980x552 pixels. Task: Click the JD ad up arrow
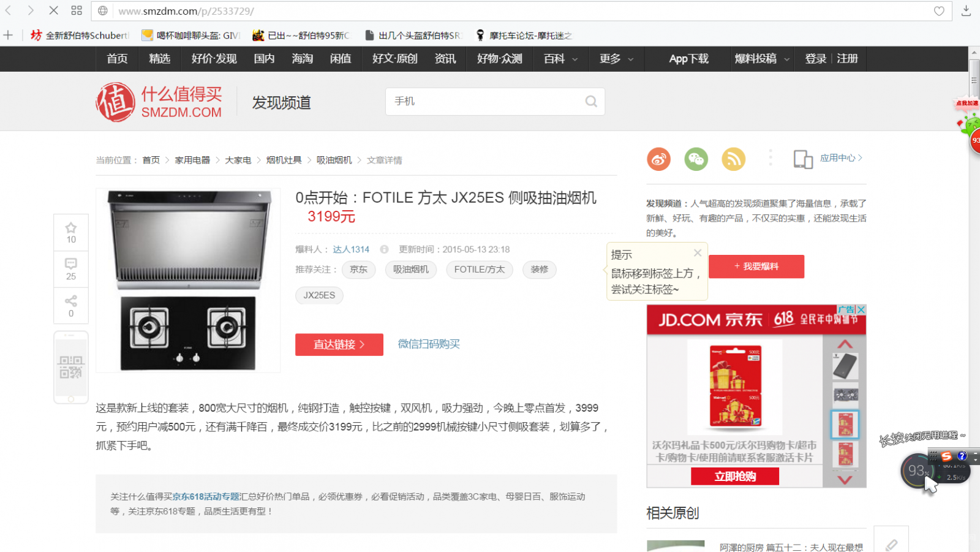coord(845,344)
